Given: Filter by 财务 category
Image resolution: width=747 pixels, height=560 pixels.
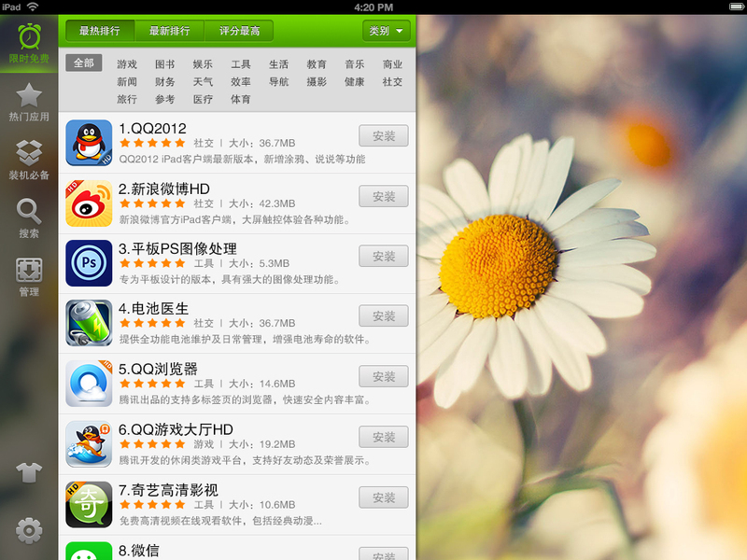Looking at the screenshot, I should coord(165,82).
